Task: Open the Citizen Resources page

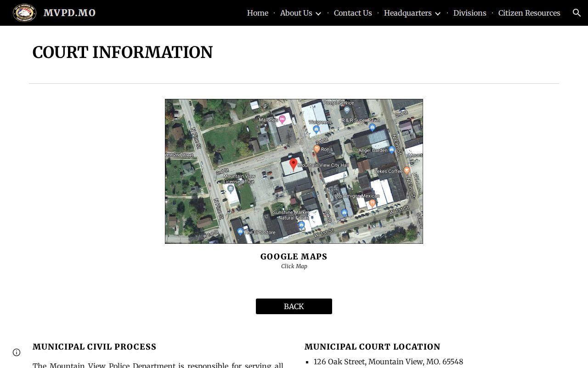Action: (529, 13)
